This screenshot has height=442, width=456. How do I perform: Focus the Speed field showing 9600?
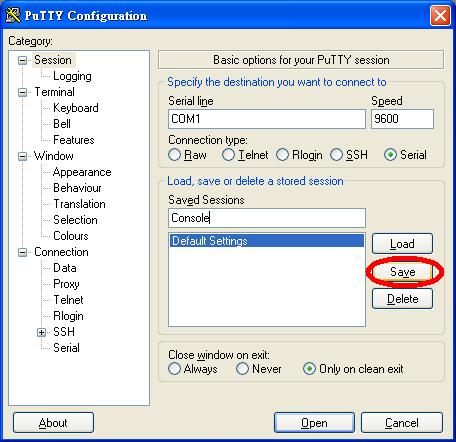[402, 119]
